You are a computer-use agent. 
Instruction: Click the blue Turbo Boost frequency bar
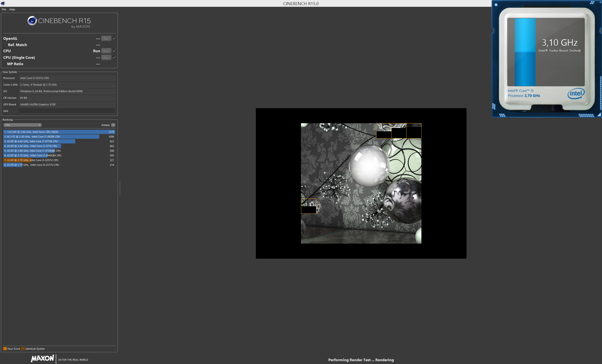coord(525,52)
